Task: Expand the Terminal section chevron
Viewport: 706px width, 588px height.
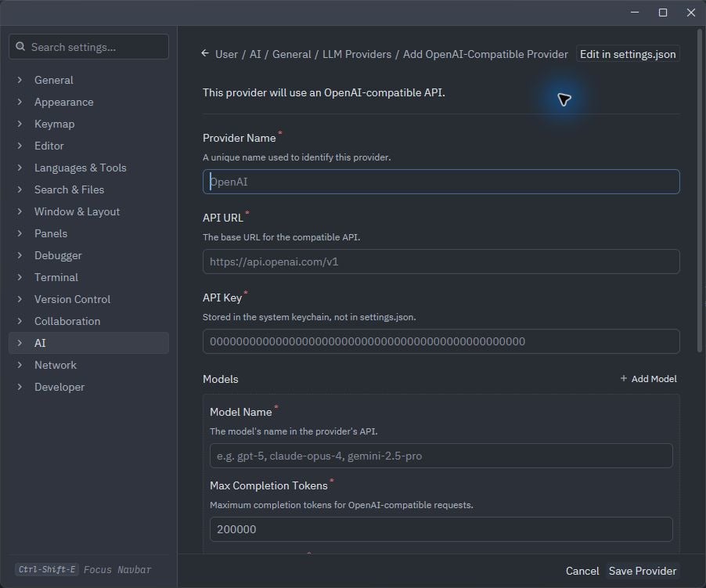Action: click(20, 277)
